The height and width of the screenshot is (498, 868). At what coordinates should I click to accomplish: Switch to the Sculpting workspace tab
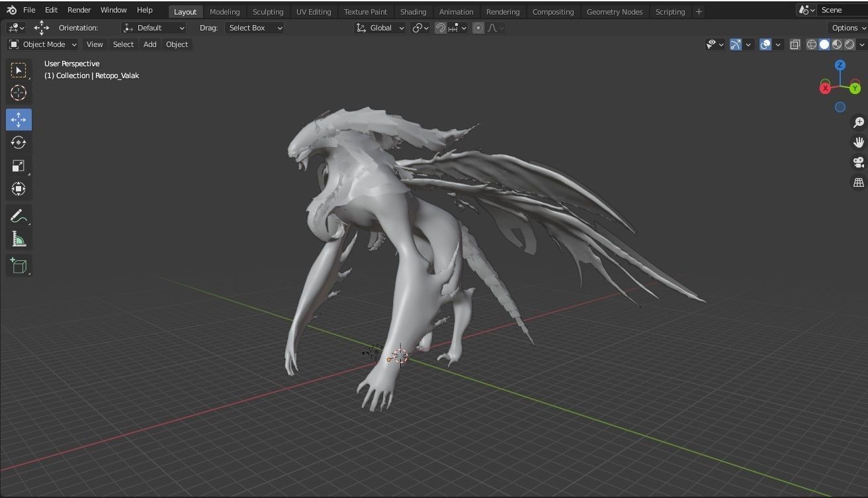point(268,12)
